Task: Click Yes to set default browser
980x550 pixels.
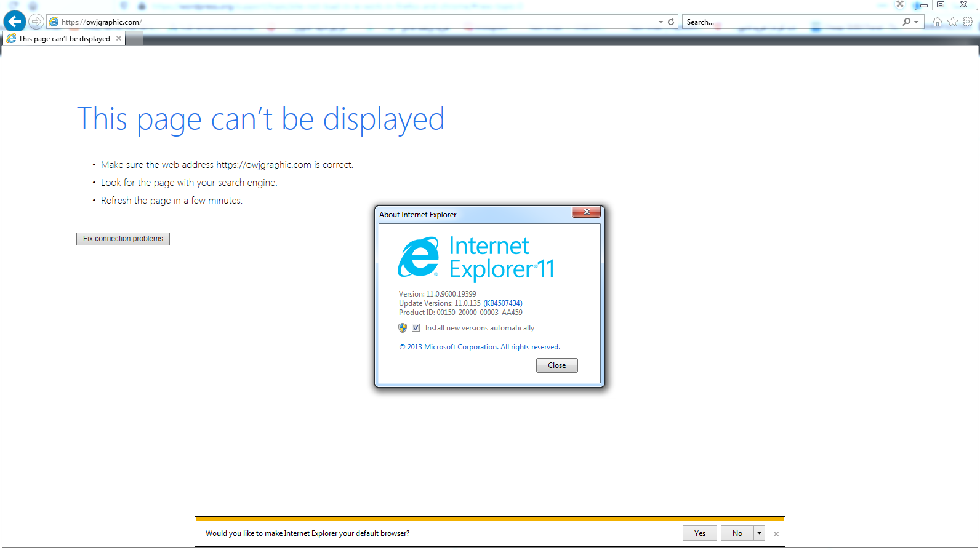Action: (x=700, y=533)
